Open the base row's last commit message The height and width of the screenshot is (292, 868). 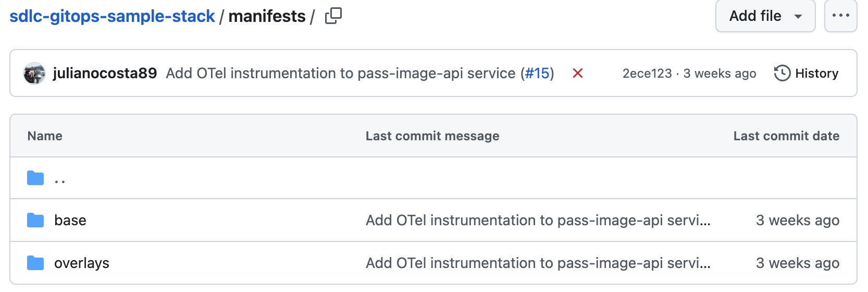(538, 221)
